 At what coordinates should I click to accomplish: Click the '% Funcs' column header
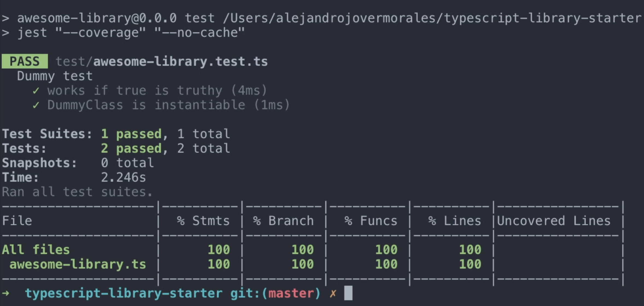[371, 221]
